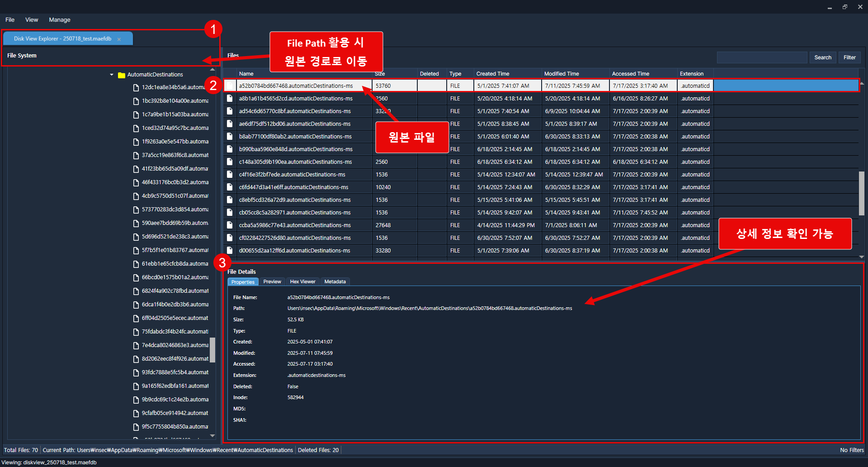Open the Metadata tab

[x=335, y=282]
